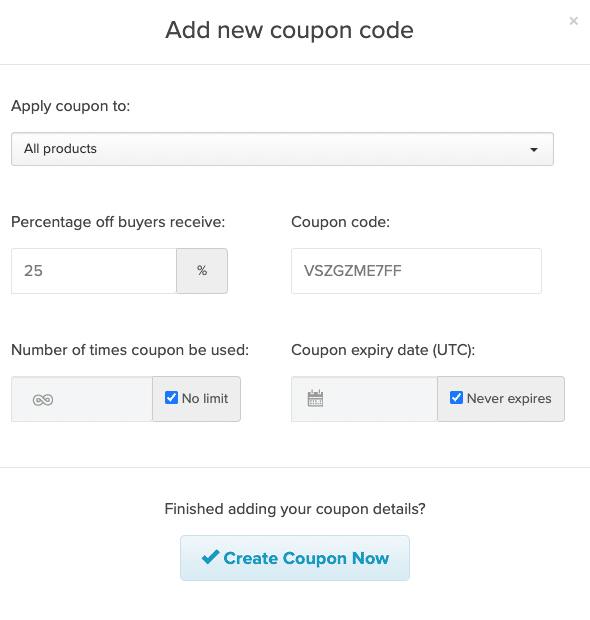Focus the coupon code field VSZGZME7FF
The height and width of the screenshot is (620, 590).
point(416,271)
